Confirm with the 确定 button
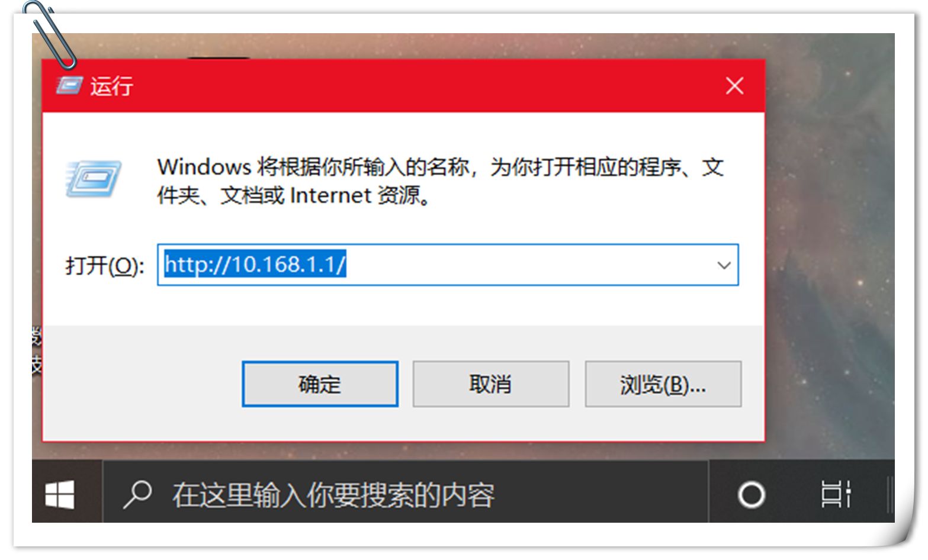Image resolution: width=928 pixels, height=560 pixels. 320,384
